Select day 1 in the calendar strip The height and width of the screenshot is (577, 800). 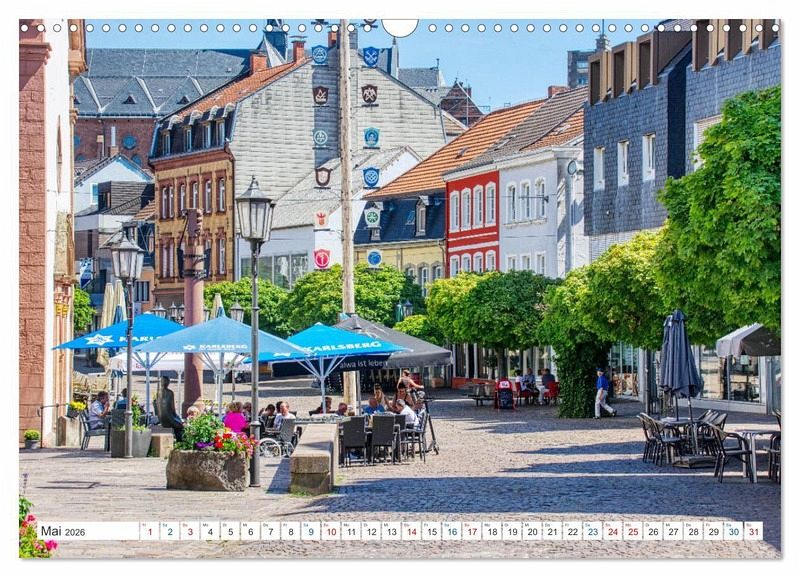[x=149, y=531]
